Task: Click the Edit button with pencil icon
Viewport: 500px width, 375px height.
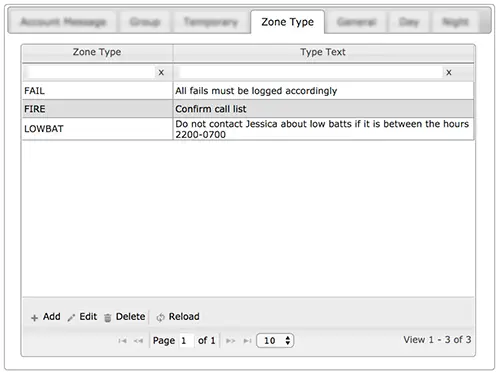Action: pyautogui.click(x=82, y=317)
